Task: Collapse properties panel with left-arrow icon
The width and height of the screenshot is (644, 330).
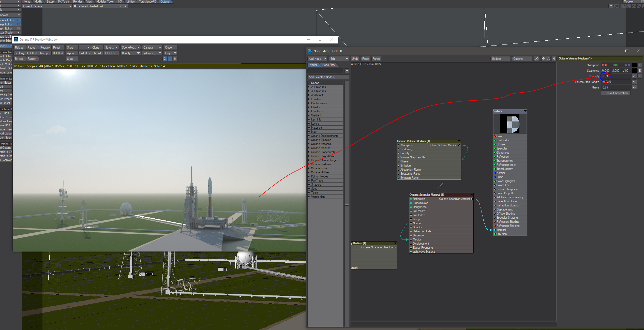Action: pyautogui.click(x=554, y=59)
